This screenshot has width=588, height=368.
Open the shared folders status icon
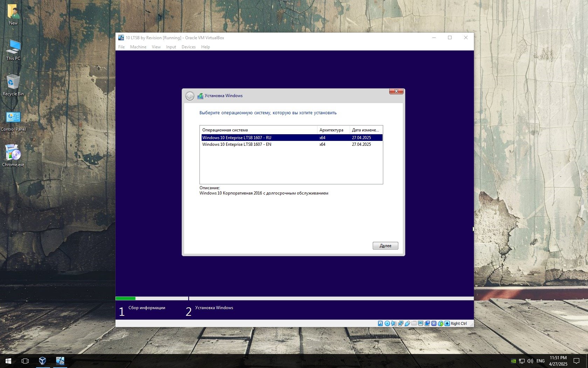point(414,323)
